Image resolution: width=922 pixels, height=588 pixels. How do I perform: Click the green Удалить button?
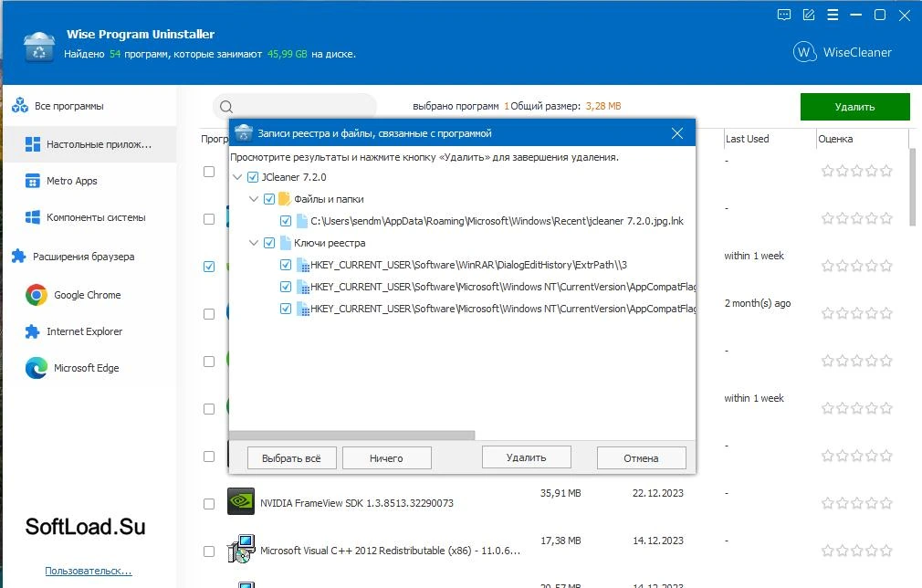(855, 107)
